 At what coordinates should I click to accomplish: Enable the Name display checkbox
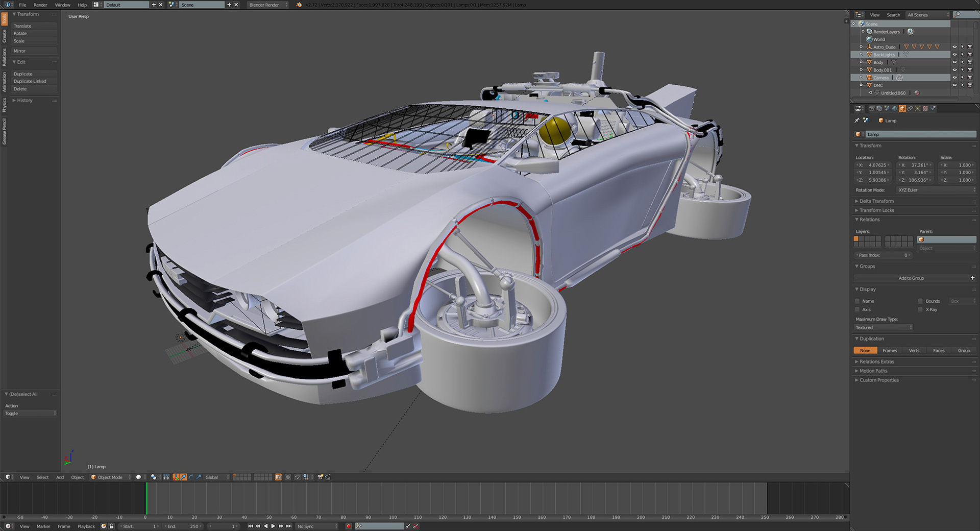[857, 301]
